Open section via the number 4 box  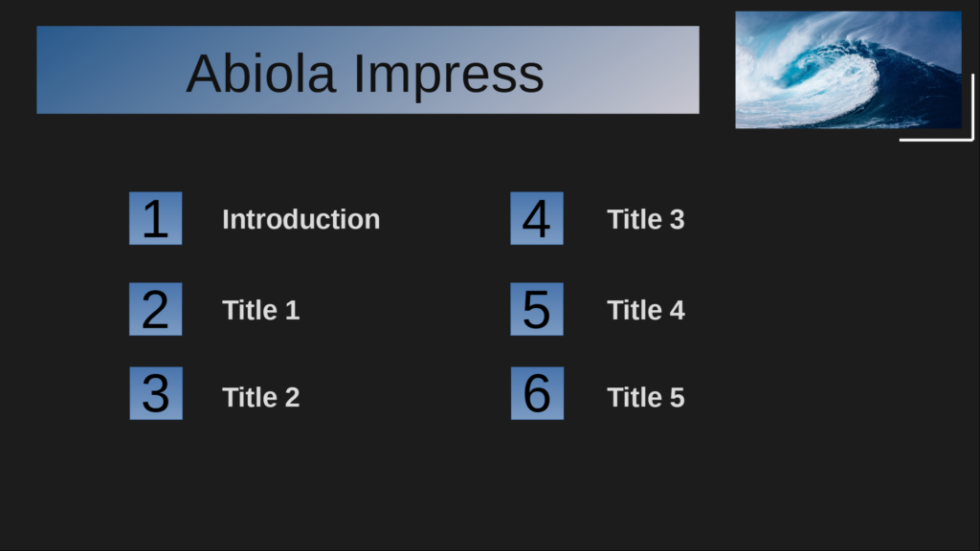(x=536, y=218)
